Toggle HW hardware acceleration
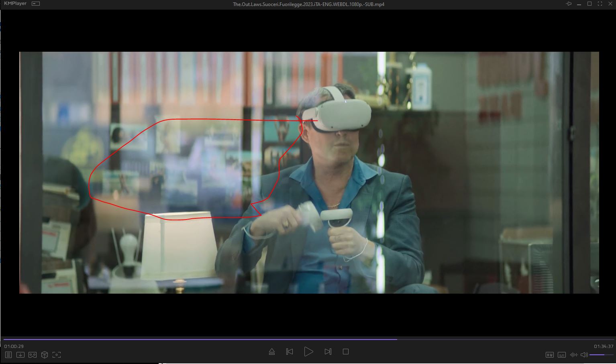616x364 pixels. (550, 355)
